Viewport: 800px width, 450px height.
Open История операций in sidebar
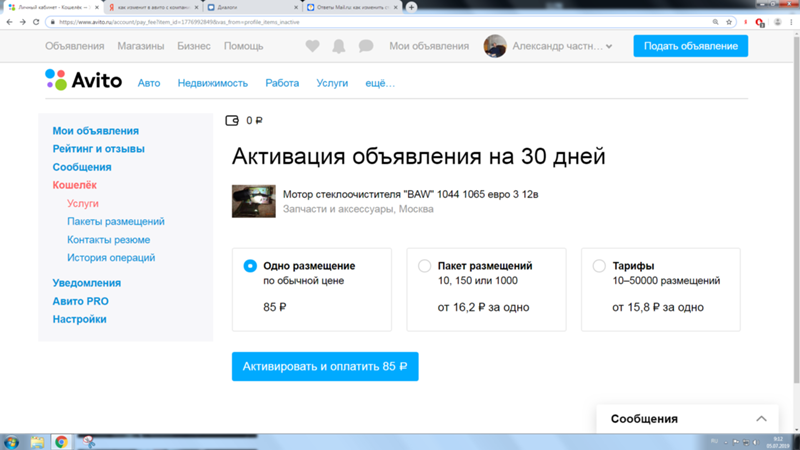(x=111, y=258)
